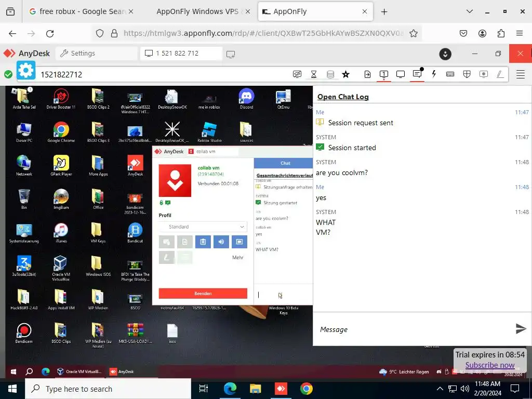This screenshot has height=399, width=532.
Task: Open Bandicam icon on remote desktop
Action: click(x=24, y=333)
